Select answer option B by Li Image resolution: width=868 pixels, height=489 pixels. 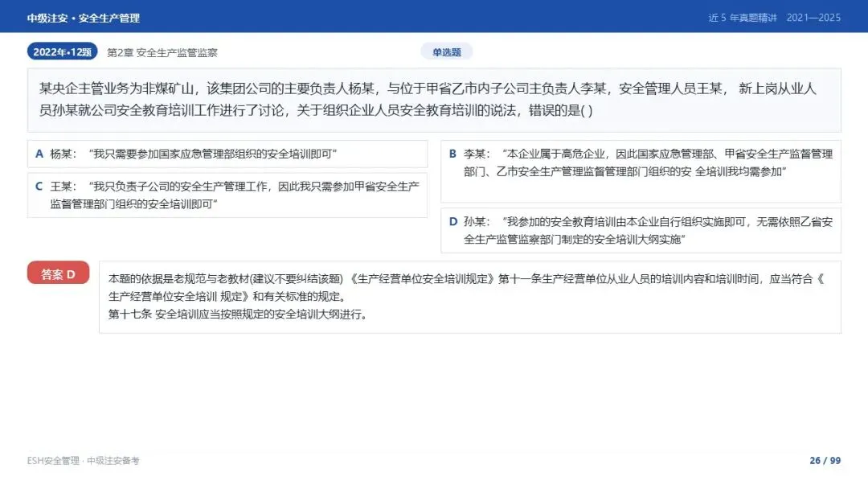tap(641, 171)
